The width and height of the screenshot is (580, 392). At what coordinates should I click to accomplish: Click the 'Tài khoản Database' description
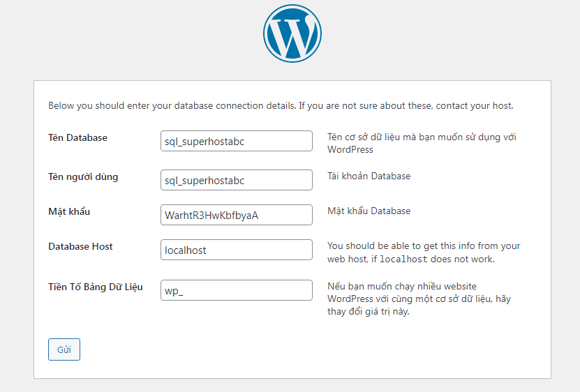coord(369,176)
